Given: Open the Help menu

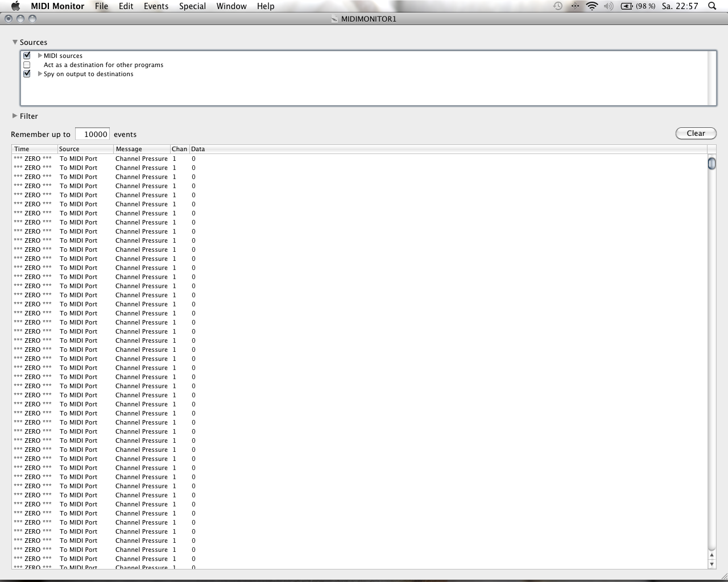Looking at the screenshot, I should pos(266,6).
